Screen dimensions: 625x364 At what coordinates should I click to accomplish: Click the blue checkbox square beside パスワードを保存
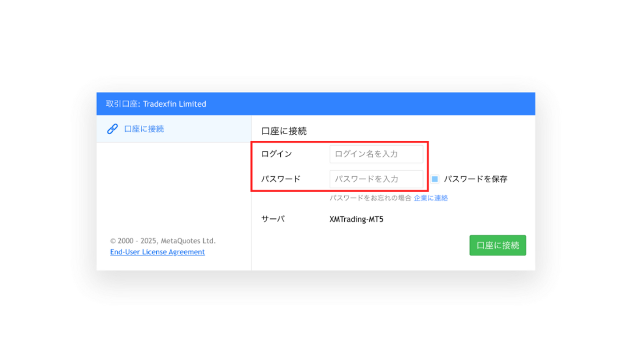[433, 179]
